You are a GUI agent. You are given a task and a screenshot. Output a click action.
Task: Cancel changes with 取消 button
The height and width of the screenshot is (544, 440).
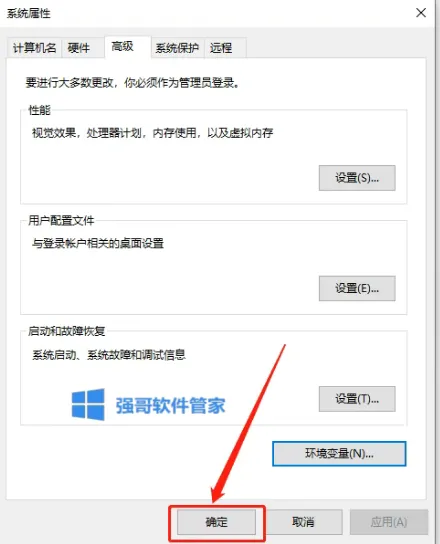pos(303,522)
